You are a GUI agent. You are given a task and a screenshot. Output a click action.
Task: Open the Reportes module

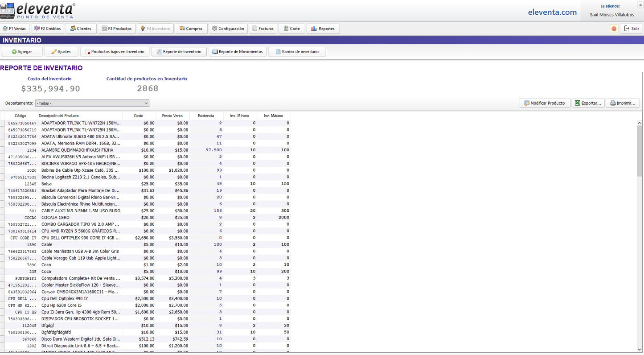coord(323,29)
